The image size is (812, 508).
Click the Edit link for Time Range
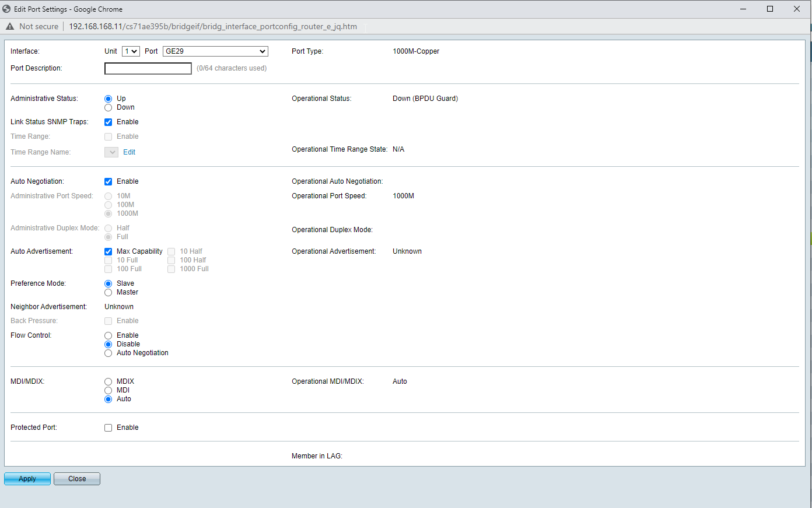coord(129,152)
